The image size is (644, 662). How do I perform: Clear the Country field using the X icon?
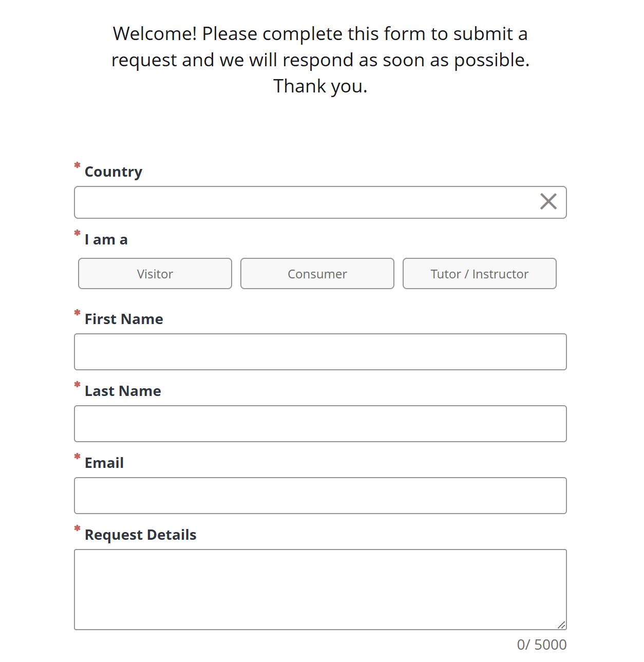point(548,202)
